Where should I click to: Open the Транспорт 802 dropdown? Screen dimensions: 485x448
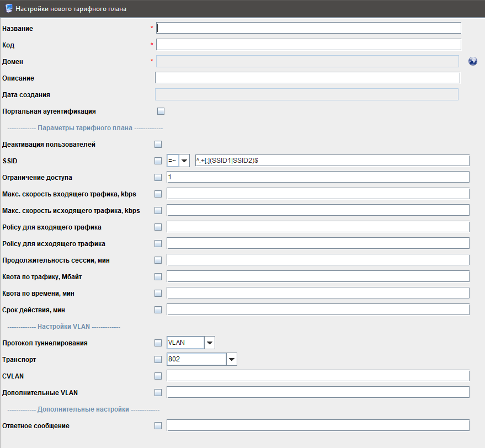[232, 360]
